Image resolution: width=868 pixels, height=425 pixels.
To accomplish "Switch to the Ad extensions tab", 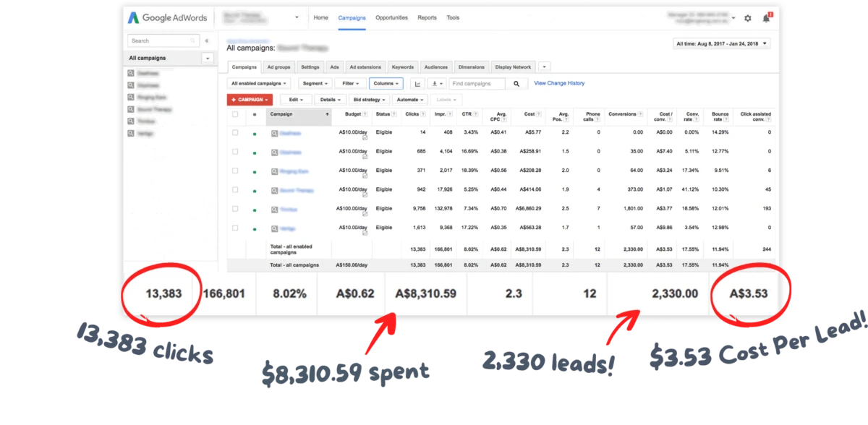I will click(365, 67).
